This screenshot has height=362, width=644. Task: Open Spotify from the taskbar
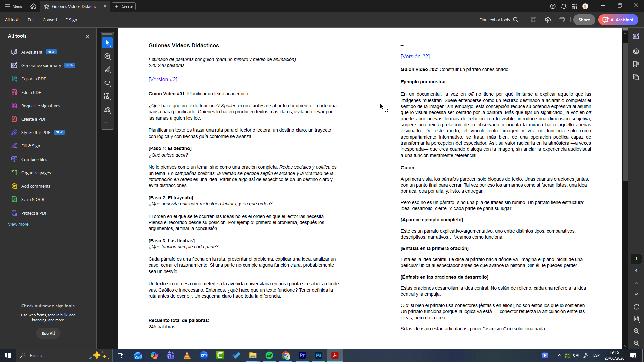(x=269, y=355)
